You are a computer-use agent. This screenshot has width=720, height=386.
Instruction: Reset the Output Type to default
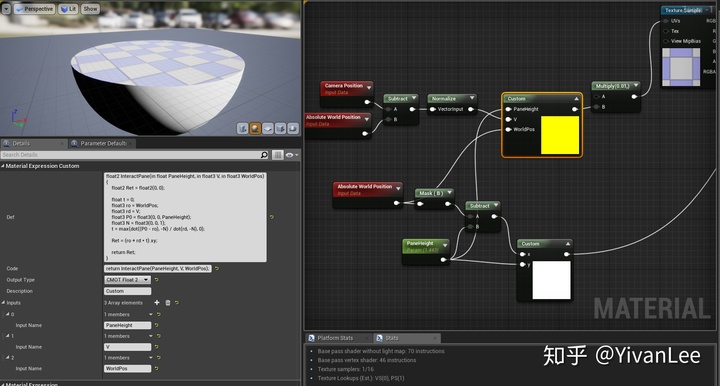[x=156, y=280]
